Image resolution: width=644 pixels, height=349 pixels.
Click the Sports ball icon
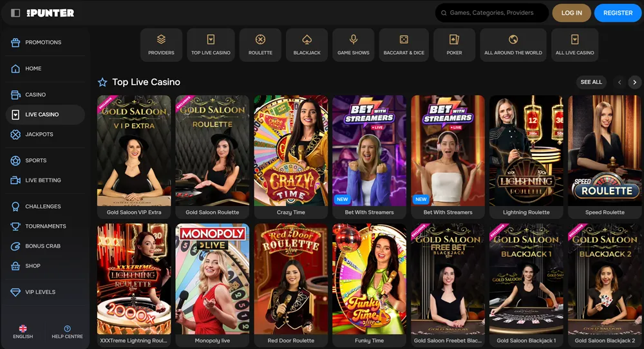(x=15, y=160)
